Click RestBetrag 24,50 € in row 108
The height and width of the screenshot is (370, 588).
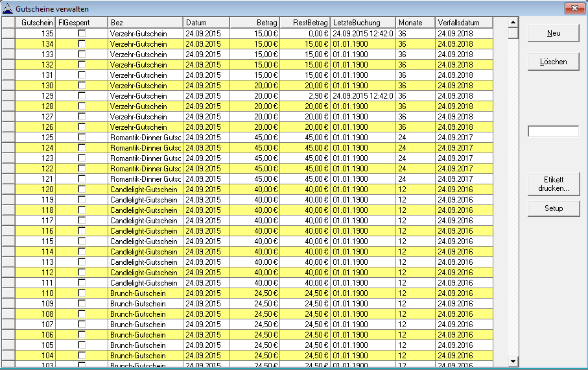305,314
